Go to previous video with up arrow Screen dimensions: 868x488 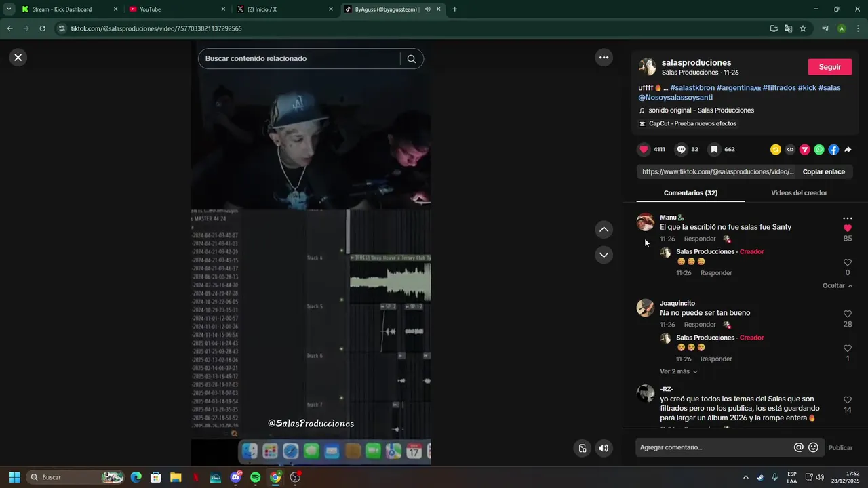click(x=604, y=230)
